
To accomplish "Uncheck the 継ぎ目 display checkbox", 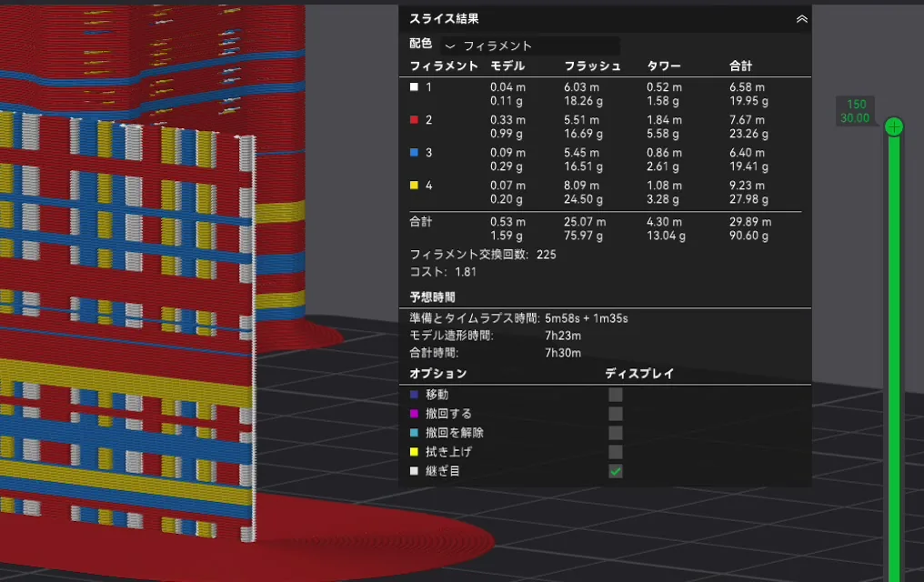I will 615,471.
